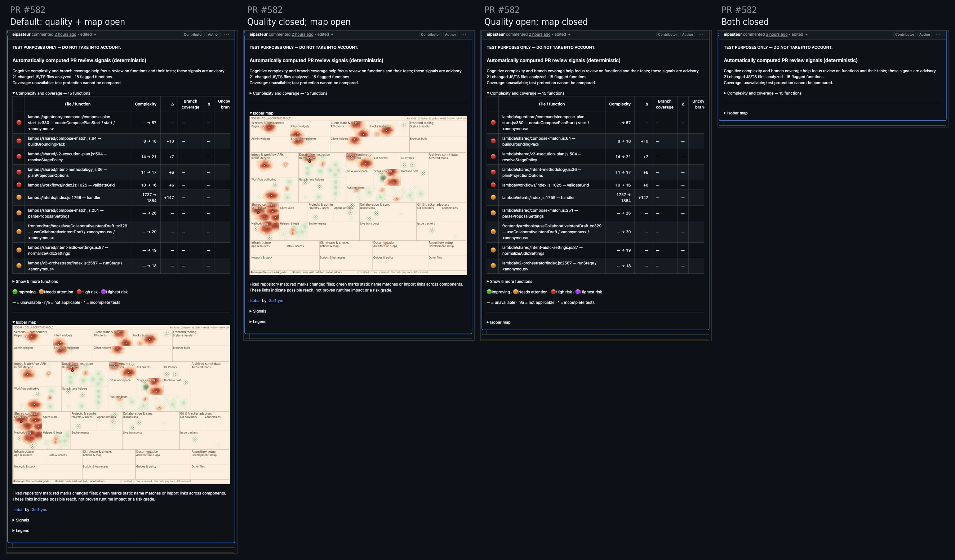Expand the Signals section in the Default panel
Image resolution: width=955 pixels, height=560 pixels.
pos(21,520)
